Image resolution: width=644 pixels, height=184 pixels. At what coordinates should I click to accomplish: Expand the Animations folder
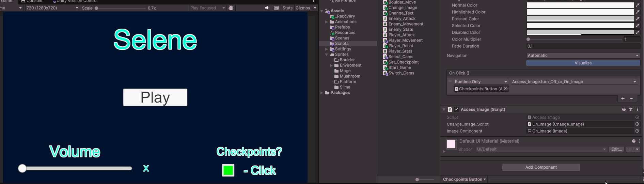[327, 22]
